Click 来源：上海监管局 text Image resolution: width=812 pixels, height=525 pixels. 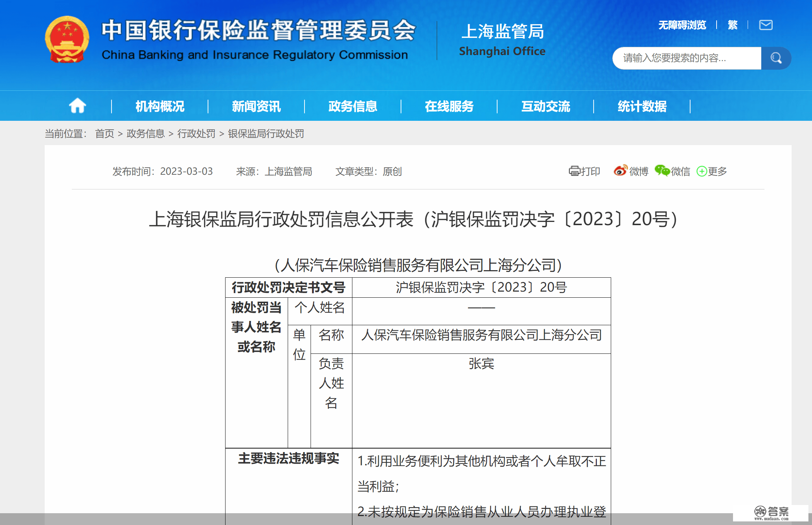[274, 171]
